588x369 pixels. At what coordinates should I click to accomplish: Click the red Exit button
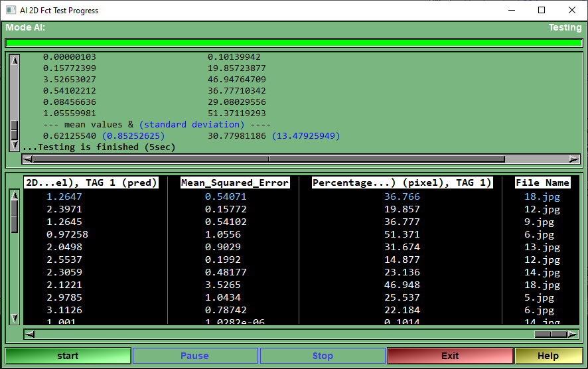(450, 356)
